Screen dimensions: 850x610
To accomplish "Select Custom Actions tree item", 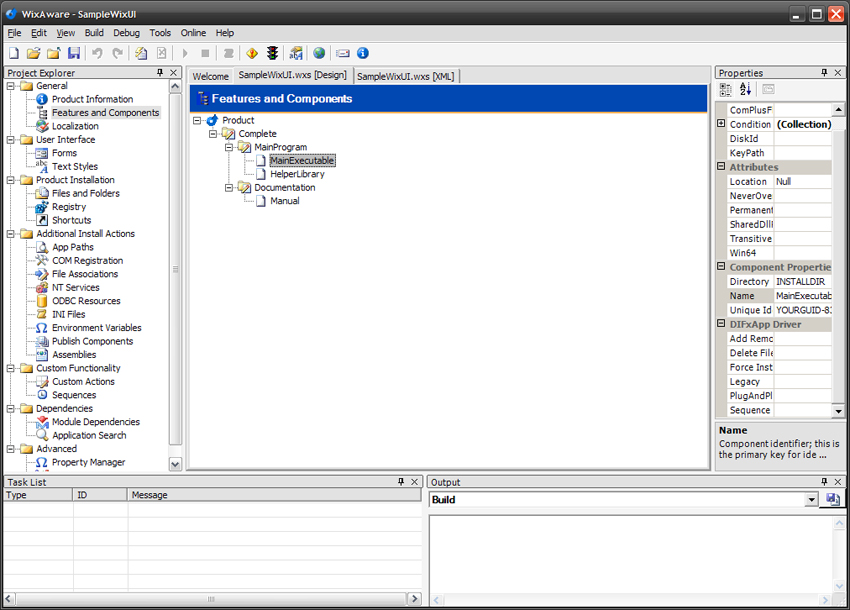I will pyautogui.click(x=83, y=381).
